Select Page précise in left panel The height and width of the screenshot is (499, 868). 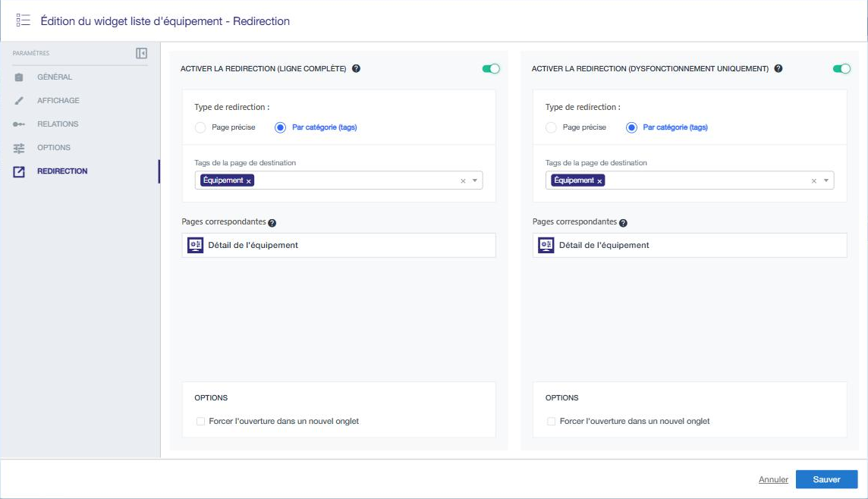point(200,127)
